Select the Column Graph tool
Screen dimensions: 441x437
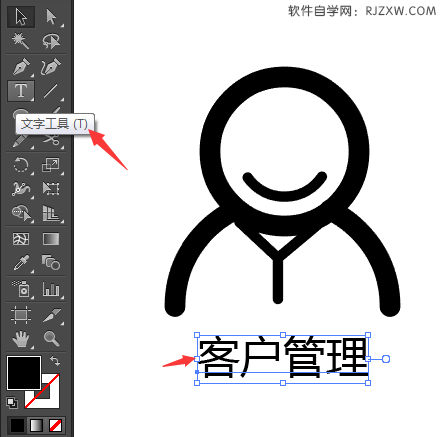coord(51,289)
